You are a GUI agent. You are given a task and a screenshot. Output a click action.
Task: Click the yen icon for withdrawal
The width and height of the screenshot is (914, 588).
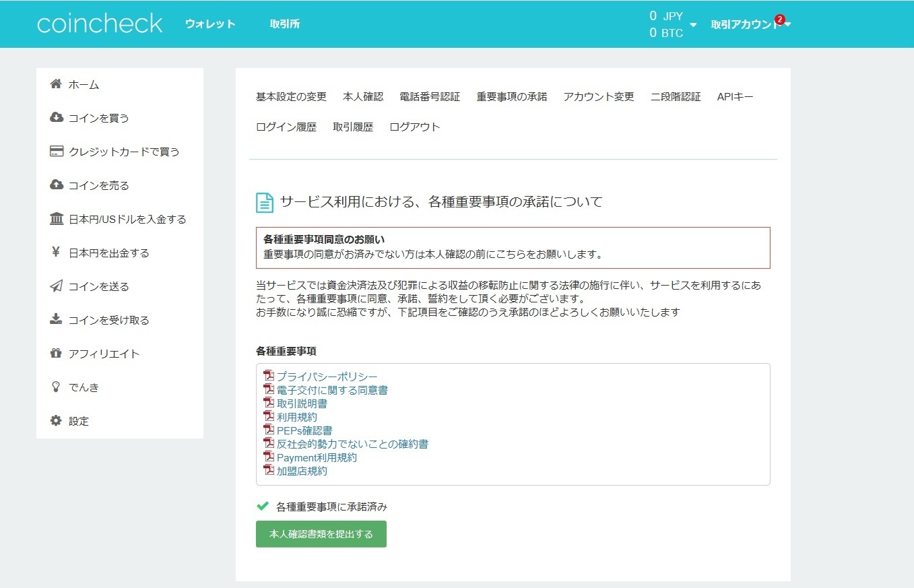click(x=56, y=253)
